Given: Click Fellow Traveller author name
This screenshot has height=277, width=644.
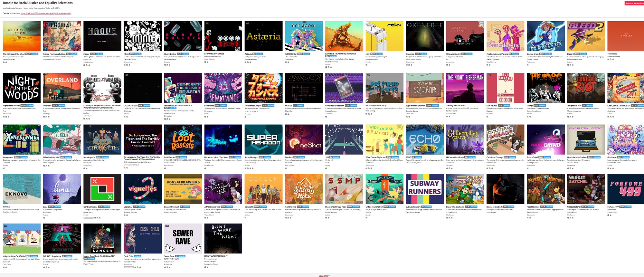Looking at the screenshot, I should (9, 60).
